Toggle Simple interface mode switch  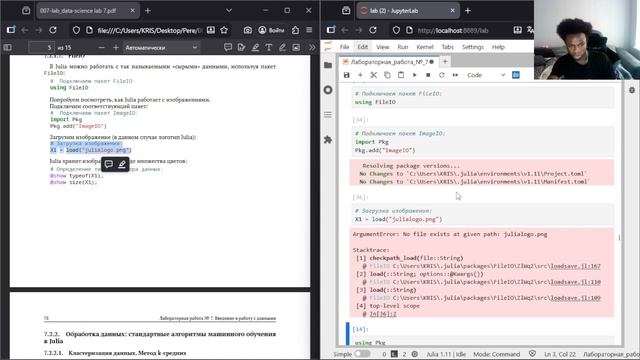click(x=362, y=354)
